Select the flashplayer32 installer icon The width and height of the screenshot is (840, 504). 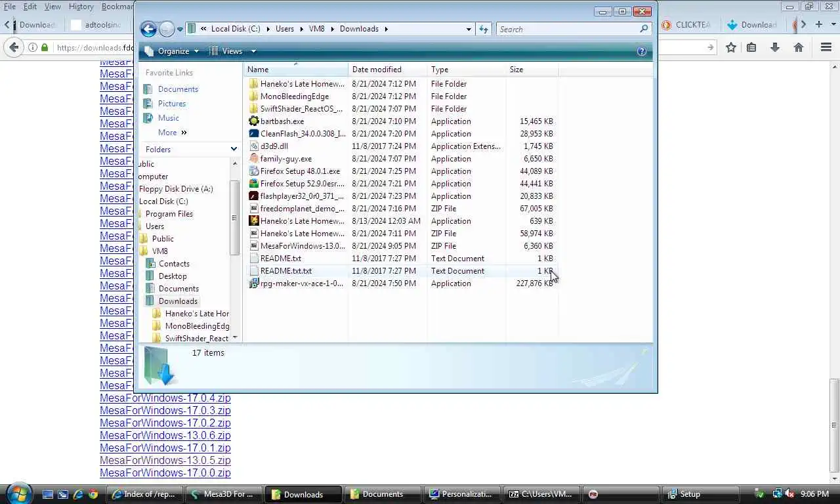pyautogui.click(x=254, y=196)
